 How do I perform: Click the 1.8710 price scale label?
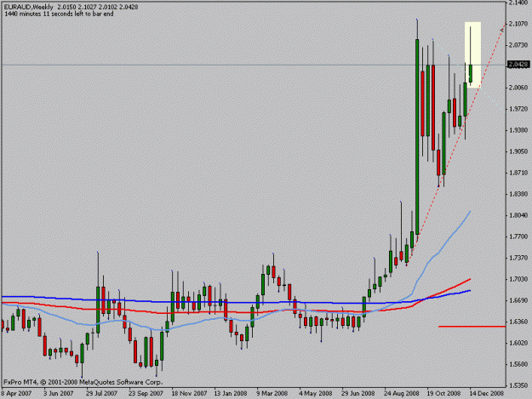tap(518, 173)
